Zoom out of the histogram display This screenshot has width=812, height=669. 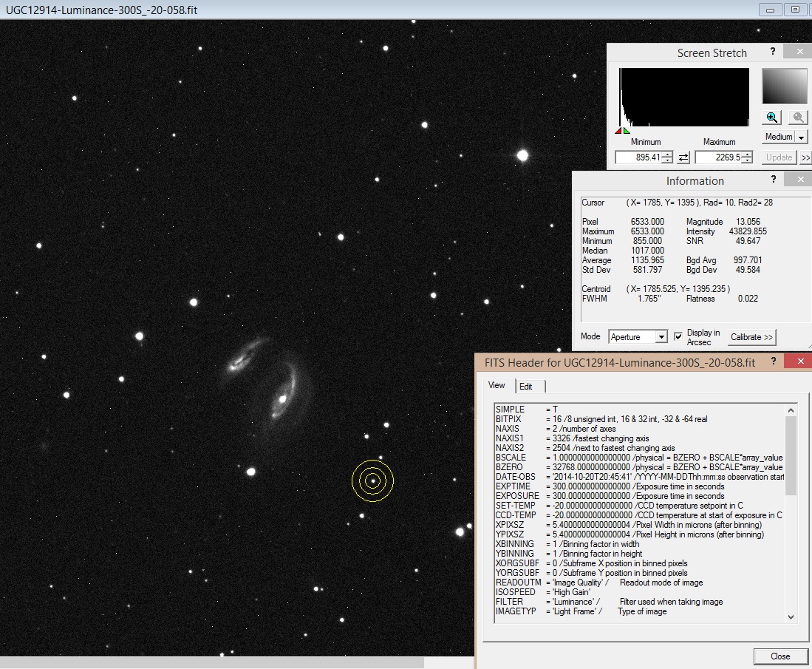click(796, 117)
